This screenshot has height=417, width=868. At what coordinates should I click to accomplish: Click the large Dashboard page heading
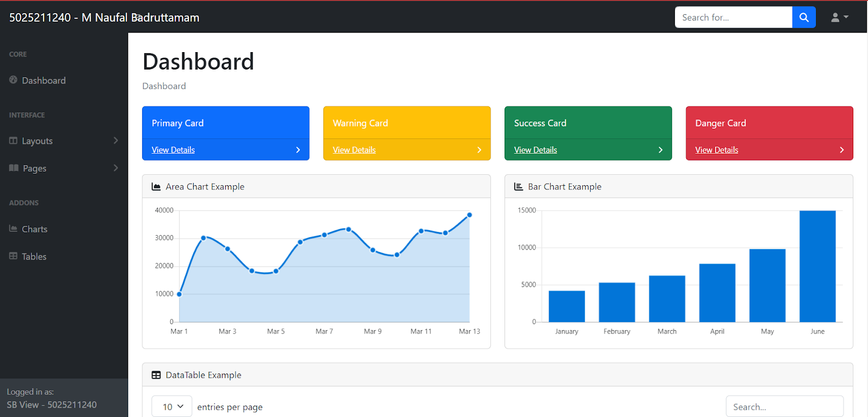tap(198, 61)
